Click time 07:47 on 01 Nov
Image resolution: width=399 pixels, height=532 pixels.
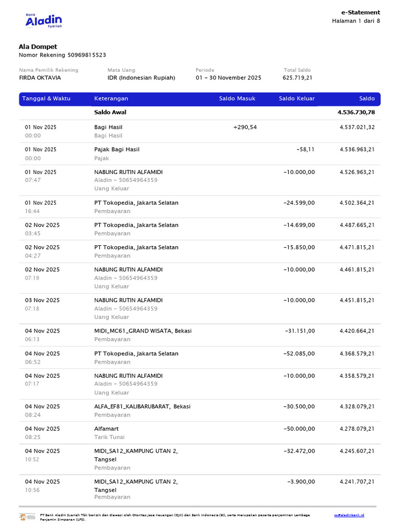[33, 180]
